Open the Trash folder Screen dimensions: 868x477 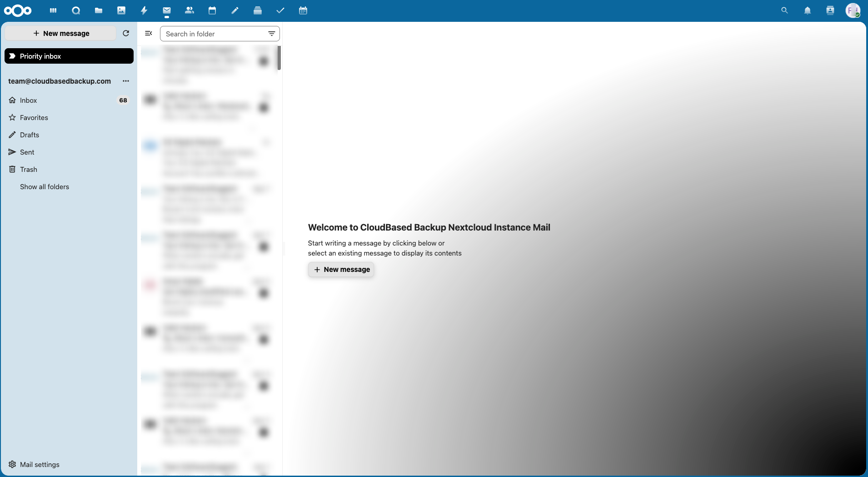click(69, 169)
